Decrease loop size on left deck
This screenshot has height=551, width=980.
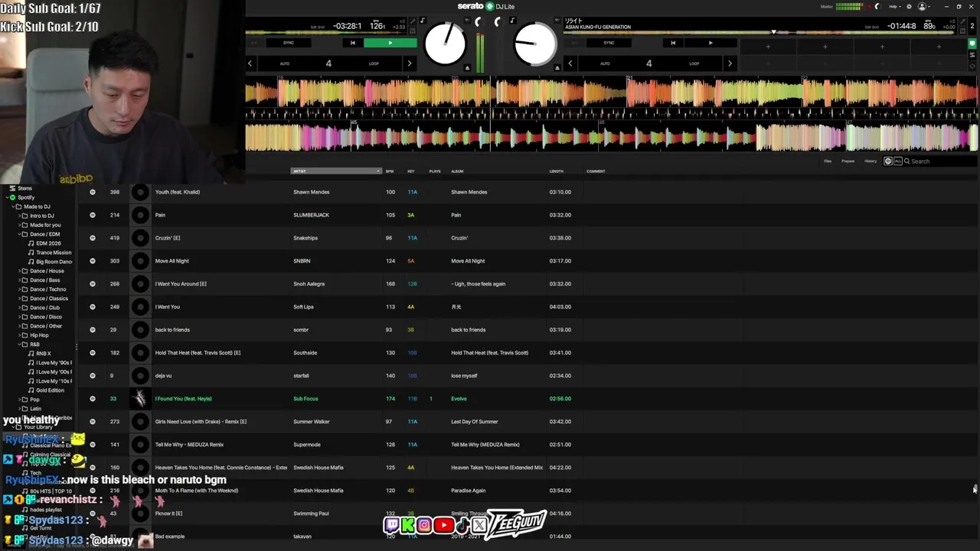(250, 64)
